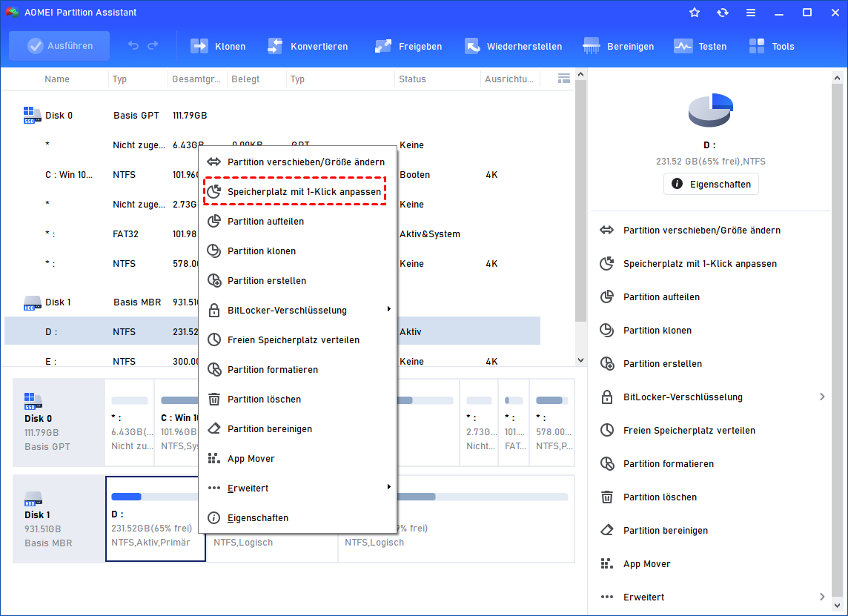Screen dimensions: 848x616
Task: Select the D : NTFS partition row
Action: pyautogui.click(x=272, y=331)
